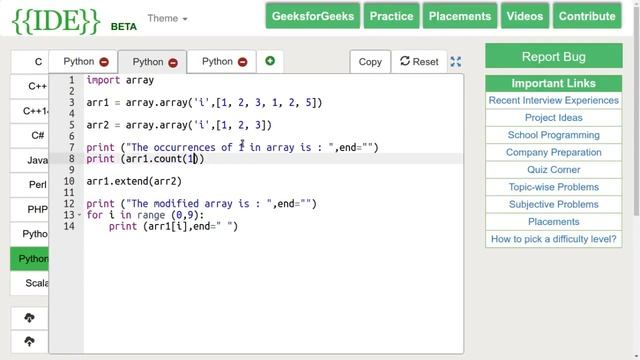
Task: Close the first Python tab with red minus icon
Action: (x=104, y=62)
